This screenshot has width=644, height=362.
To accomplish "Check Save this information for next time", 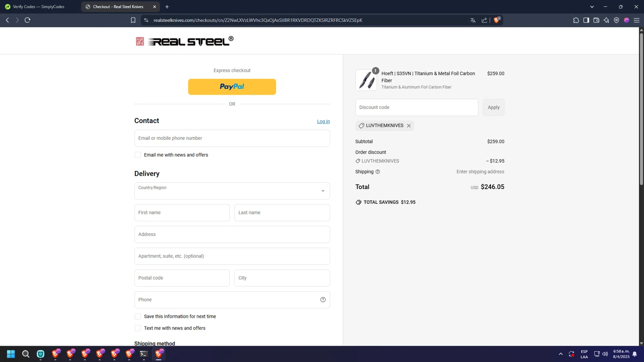I will (x=138, y=317).
